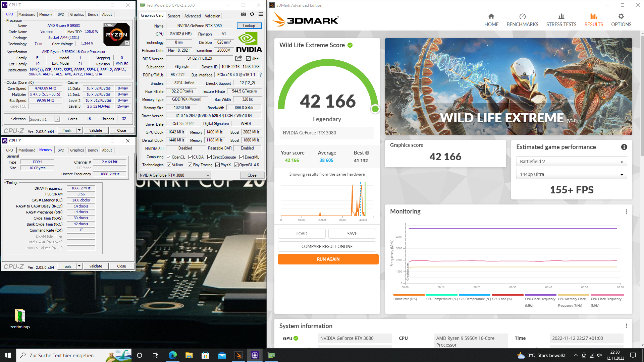Click the GPU-Z taskbar icon
This screenshot has height=362, width=644.
(x=271, y=355)
